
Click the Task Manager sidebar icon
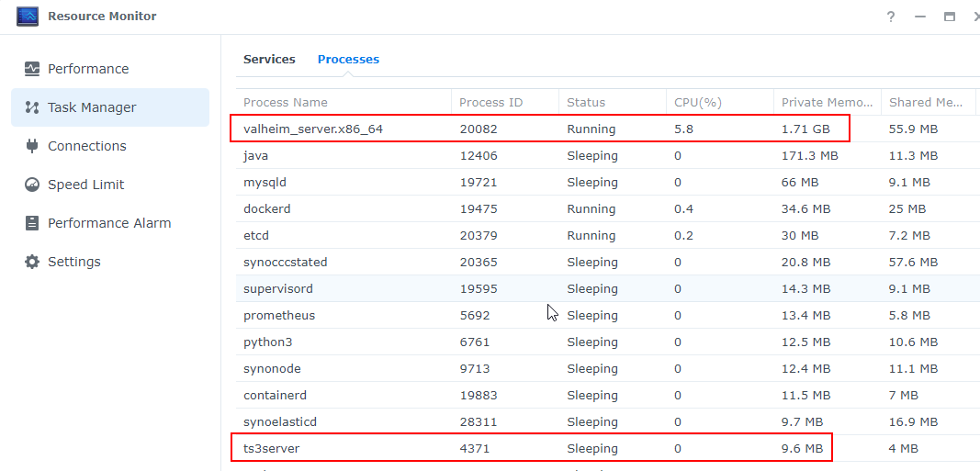click(32, 107)
